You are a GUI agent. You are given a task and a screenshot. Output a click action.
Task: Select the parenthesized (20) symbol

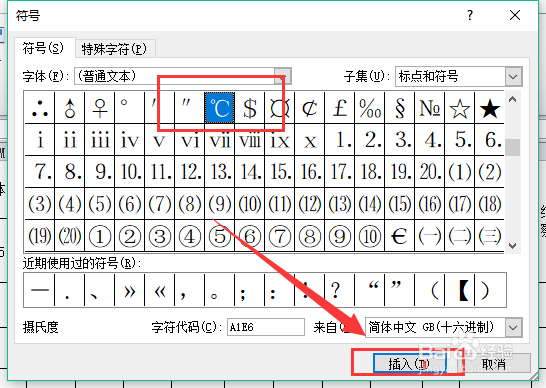pyautogui.click(x=70, y=236)
